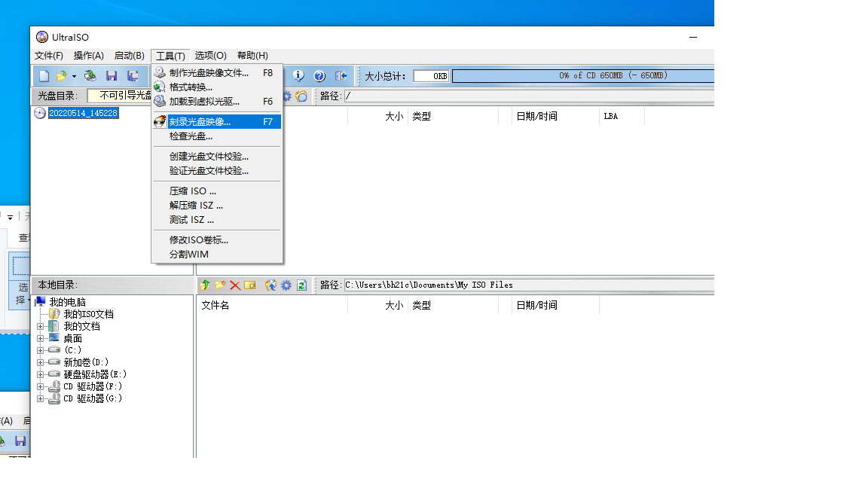Expand the 硬盘驱动器(E:) node
This screenshot has height=488, width=868.
[x=40, y=374]
